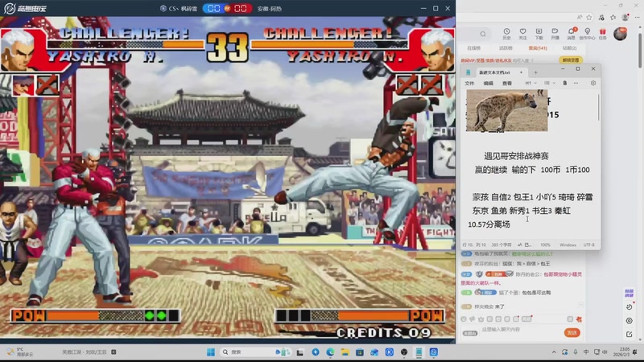644x362 pixels.
Task: Open the 历史 history clock icon
Action: point(506,34)
